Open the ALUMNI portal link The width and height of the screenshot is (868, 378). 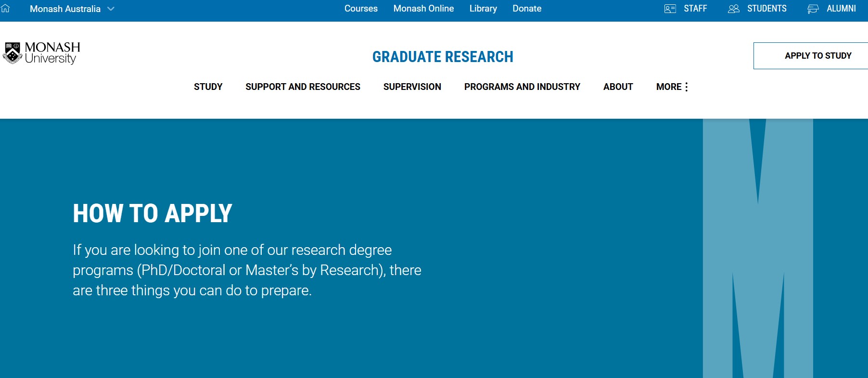pyautogui.click(x=841, y=9)
